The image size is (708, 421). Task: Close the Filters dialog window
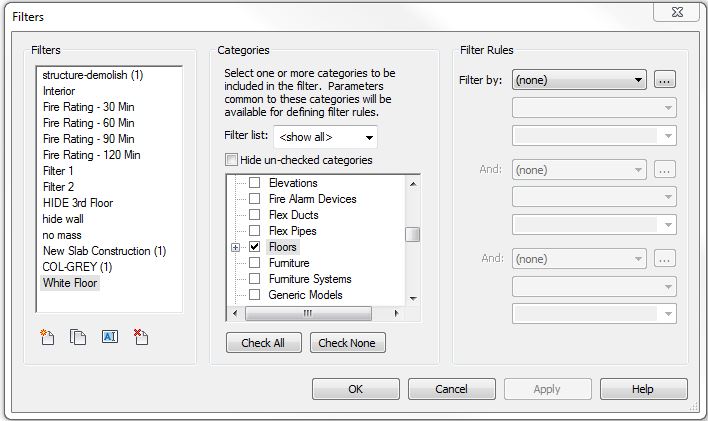(675, 12)
